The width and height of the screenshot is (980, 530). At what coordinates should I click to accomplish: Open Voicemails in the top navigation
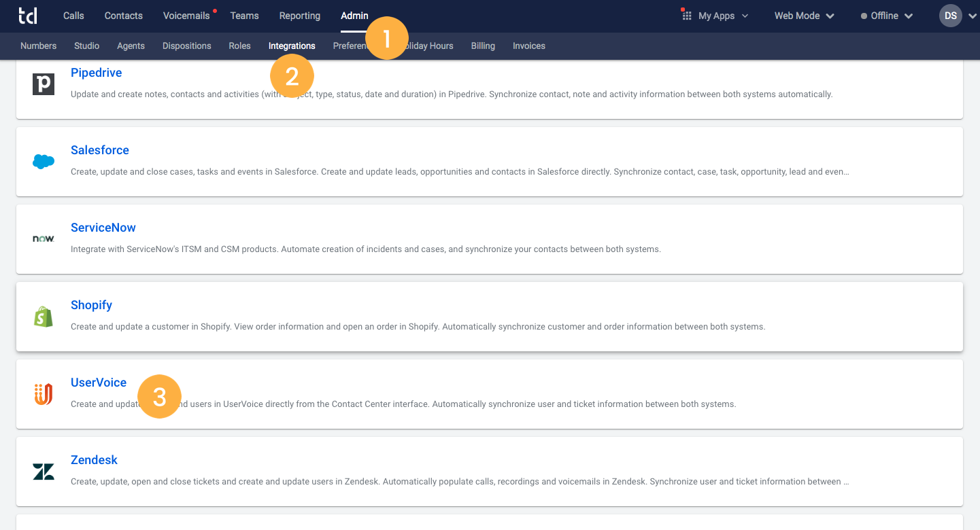(186, 16)
